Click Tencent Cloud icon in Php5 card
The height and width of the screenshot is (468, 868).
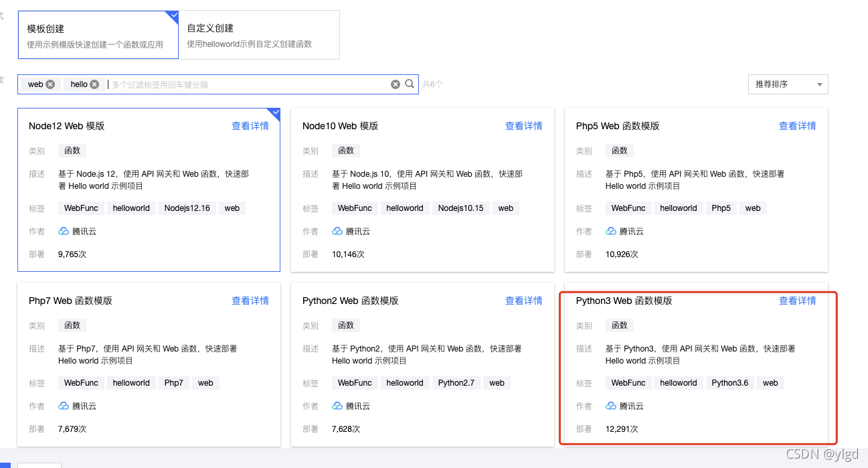coord(611,231)
